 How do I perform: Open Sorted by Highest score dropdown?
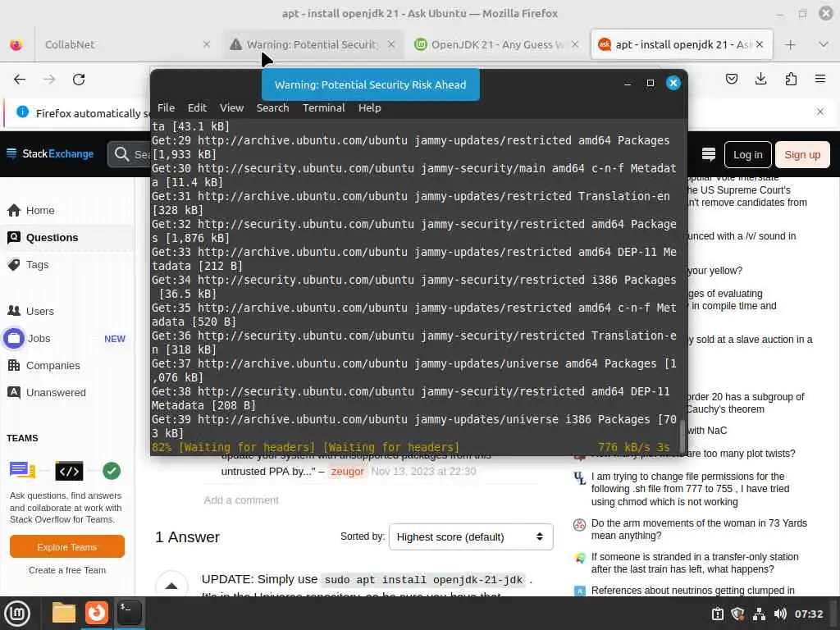471,536
